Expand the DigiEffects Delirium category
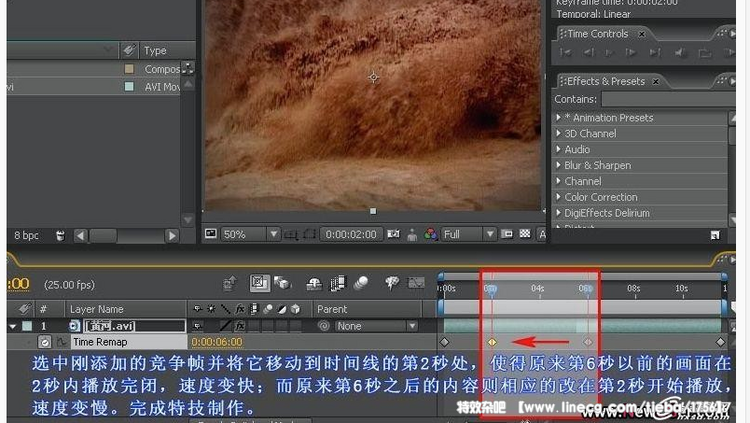Screen dimensions: 750x423 click(558, 212)
